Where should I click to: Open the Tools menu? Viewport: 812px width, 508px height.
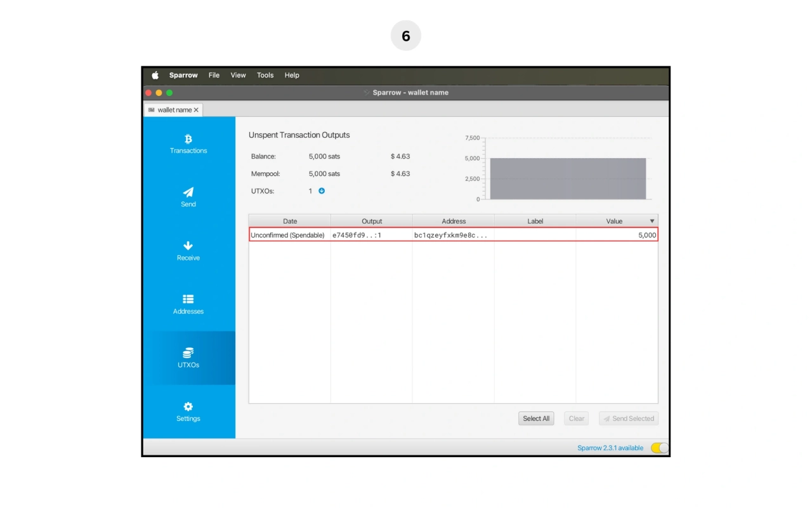265,75
